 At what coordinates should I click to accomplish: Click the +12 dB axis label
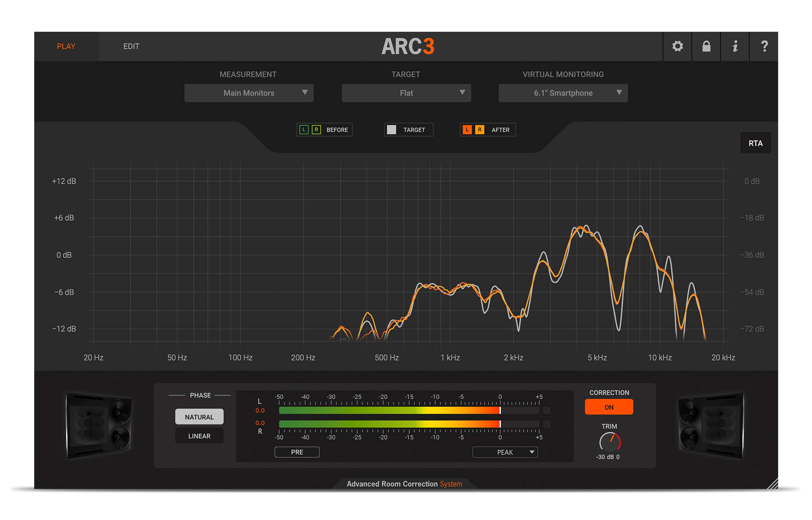click(x=64, y=181)
